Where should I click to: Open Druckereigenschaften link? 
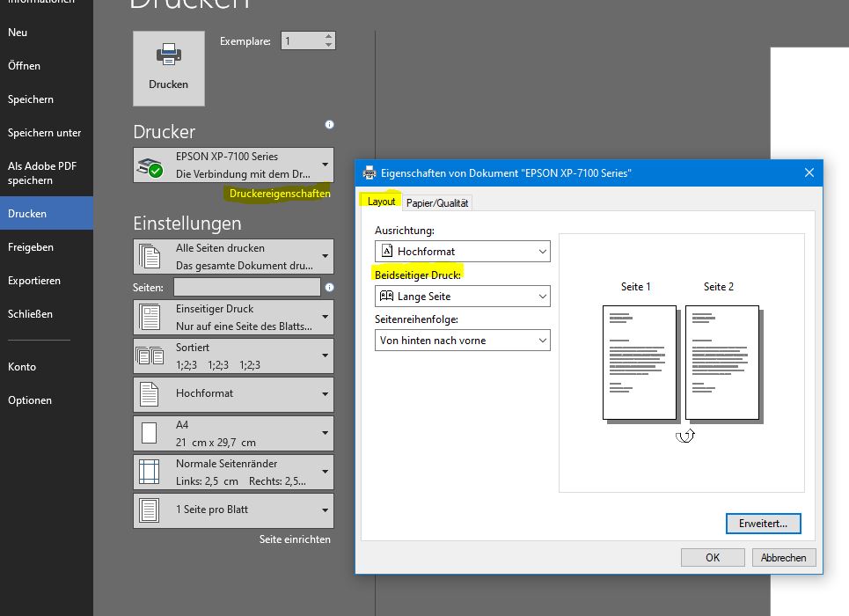[280, 194]
